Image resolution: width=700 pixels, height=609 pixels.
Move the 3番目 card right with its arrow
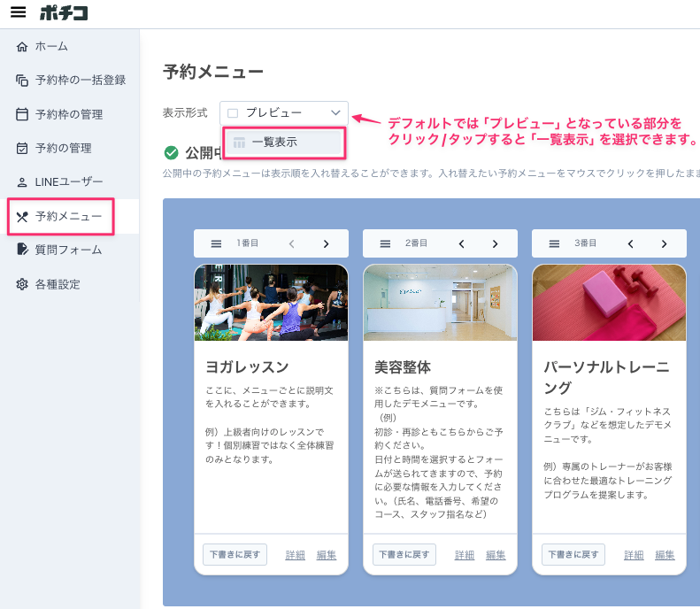(x=665, y=243)
